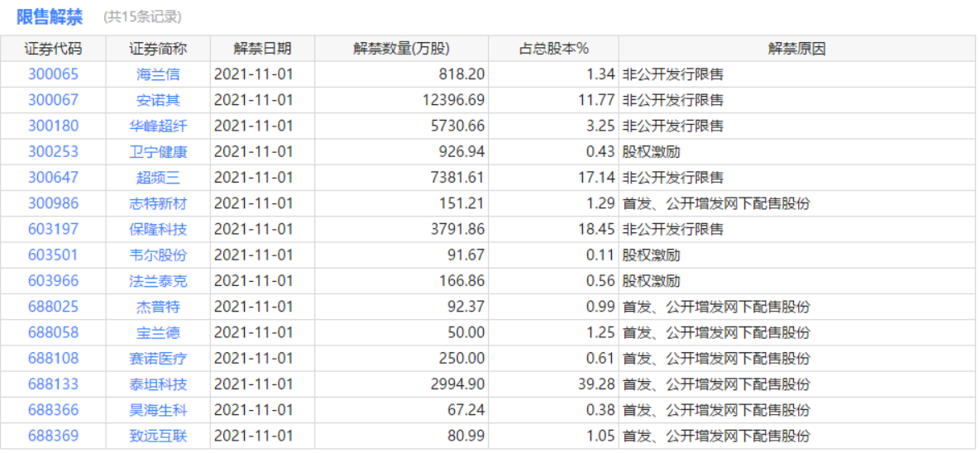
Task: Click stock code 300180
Action: pos(53,126)
